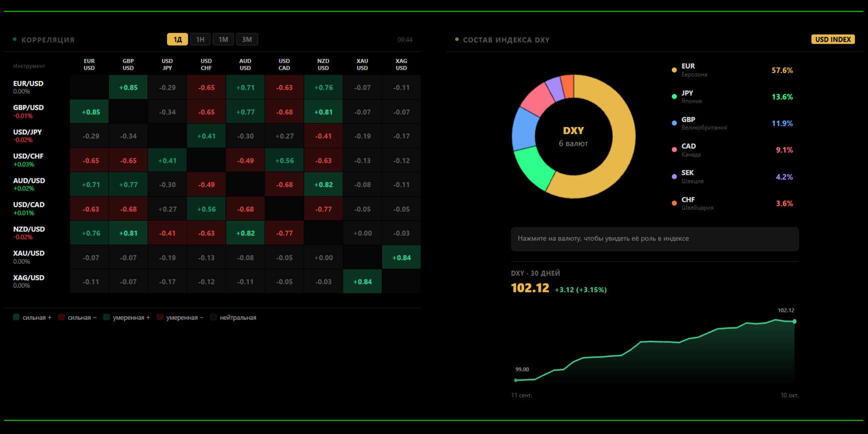Screen dimensions: 868x434
Task: Click the USD INDEX badge button
Action: click(833, 40)
